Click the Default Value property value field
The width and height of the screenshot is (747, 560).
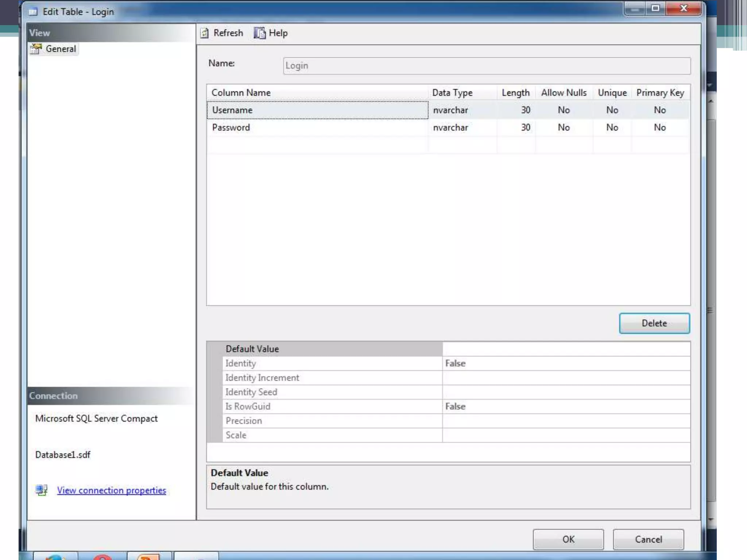tap(566, 349)
